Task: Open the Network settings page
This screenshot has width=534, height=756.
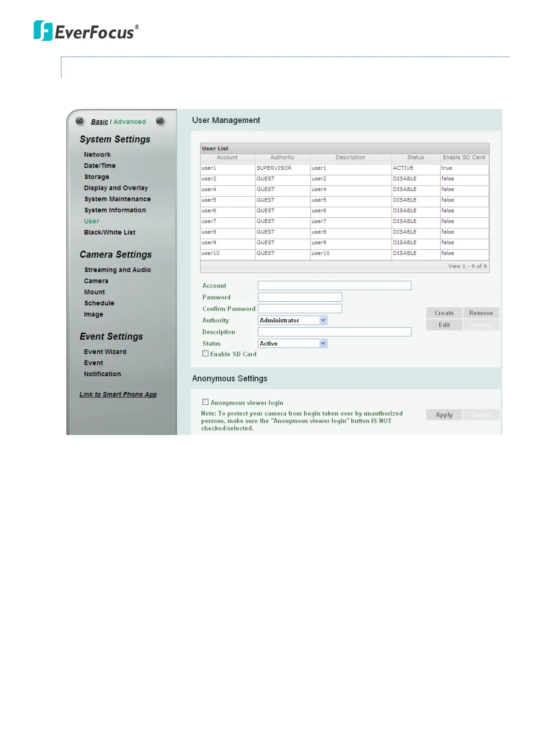Action: coord(97,154)
